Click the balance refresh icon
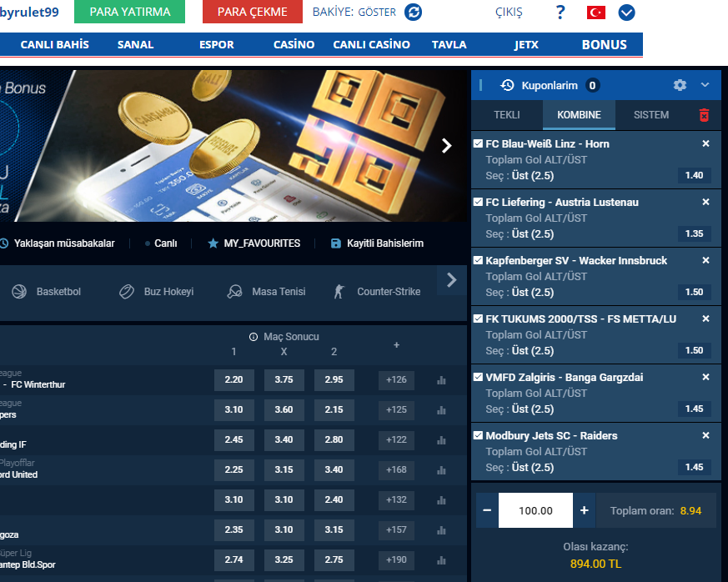The image size is (728, 582). pyautogui.click(x=413, y=12)
